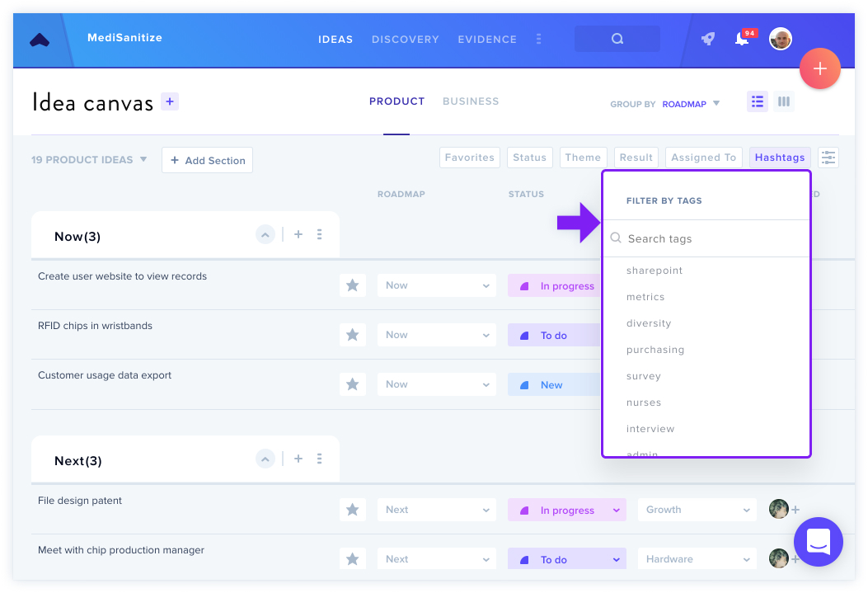The width and height of the screenshot is (868, 593).
Task: Open the Hardware theme dropdown
Action: click(697, 558)
